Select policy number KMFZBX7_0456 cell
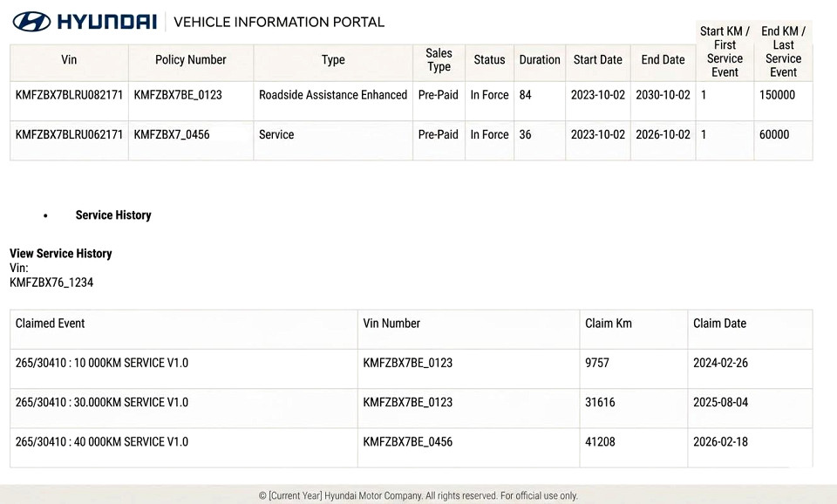The image size is (837, 504). 172,134
